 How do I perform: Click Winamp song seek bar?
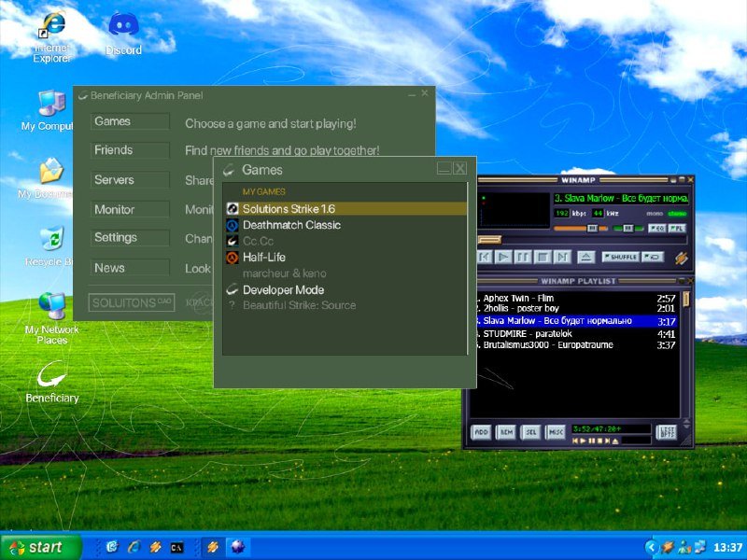[582, 240]
